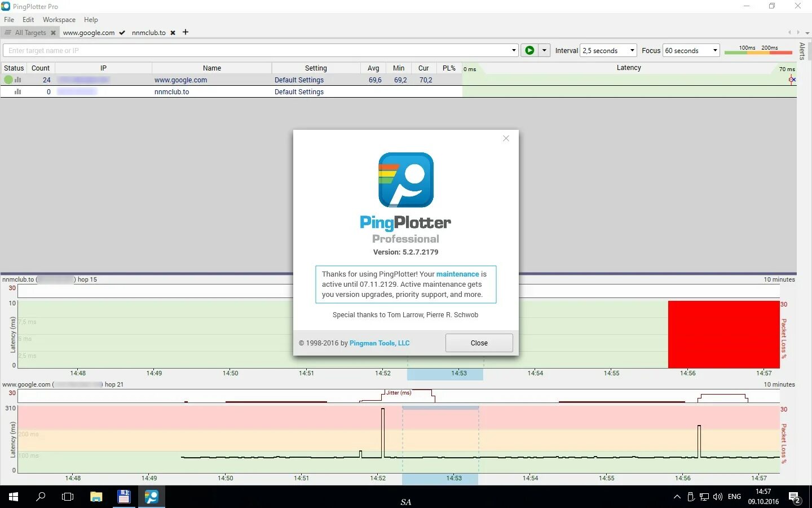The width and height of the screenshot is (812, 508).
Task: Sort by the IP column header
Action: click(103, 68)
